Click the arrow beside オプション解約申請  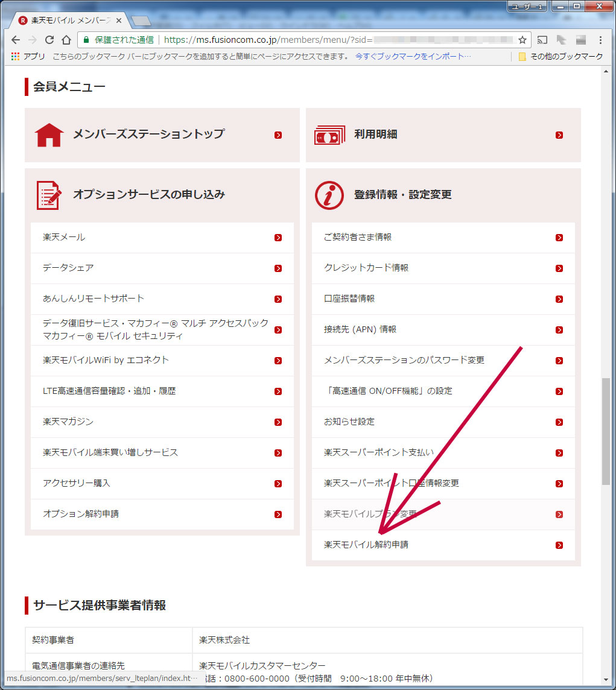click(278, 514)
